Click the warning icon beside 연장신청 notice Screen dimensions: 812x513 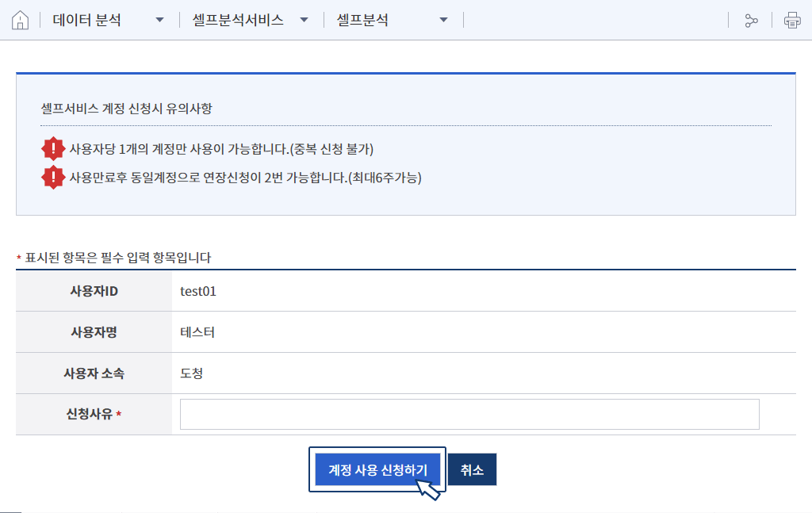click(x=53, y=178)
